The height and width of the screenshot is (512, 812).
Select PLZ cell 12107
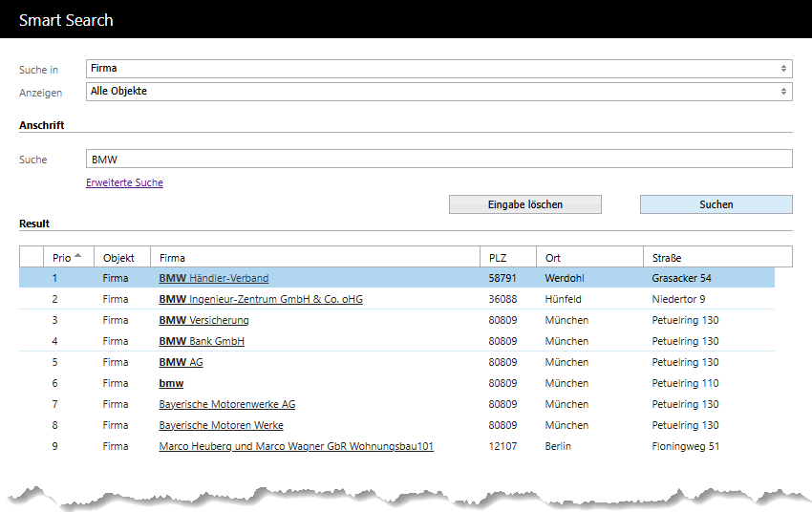[502, 446]
